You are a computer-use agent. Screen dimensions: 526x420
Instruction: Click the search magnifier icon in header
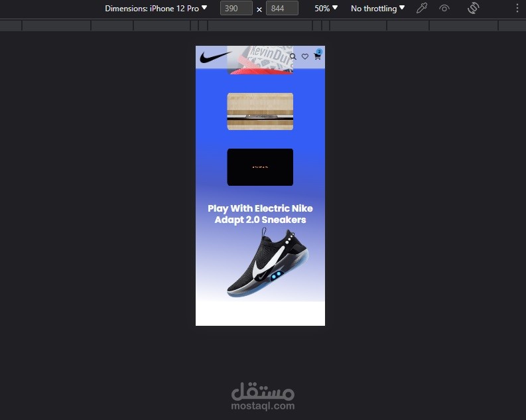[x=293, y=56]
